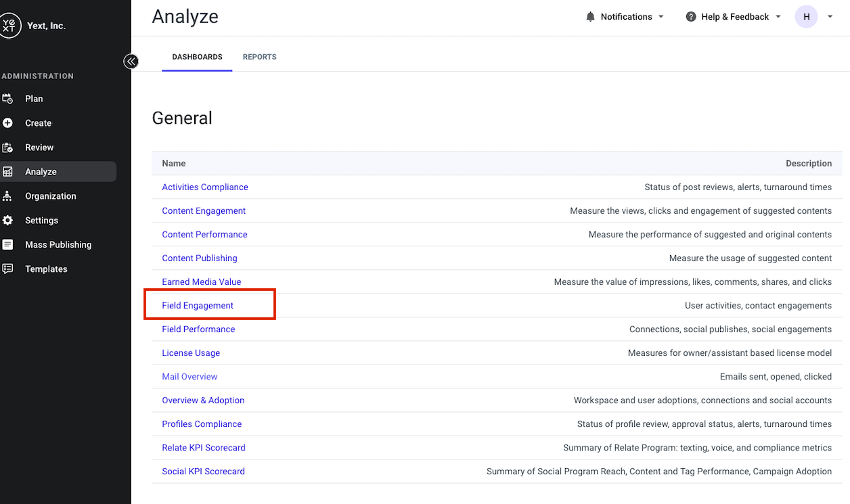850x504 pixels.
Task: Click the General section heading
Action: (x=182, y=118)
